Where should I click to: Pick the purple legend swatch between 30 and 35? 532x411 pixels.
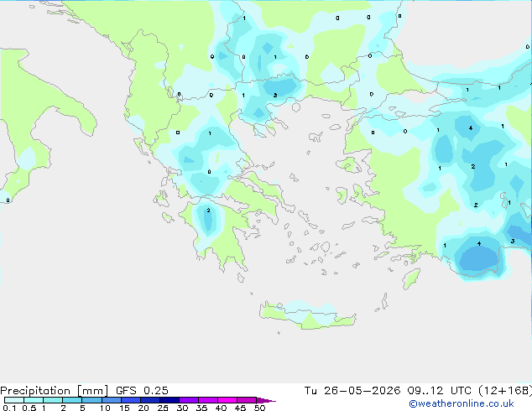tap(189, 400)
